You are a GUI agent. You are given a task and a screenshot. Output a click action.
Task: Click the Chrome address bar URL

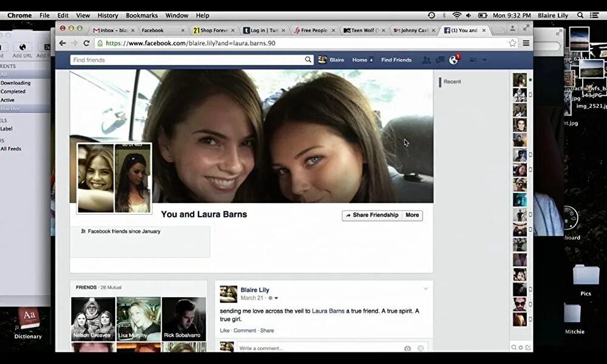coord(190,43)
